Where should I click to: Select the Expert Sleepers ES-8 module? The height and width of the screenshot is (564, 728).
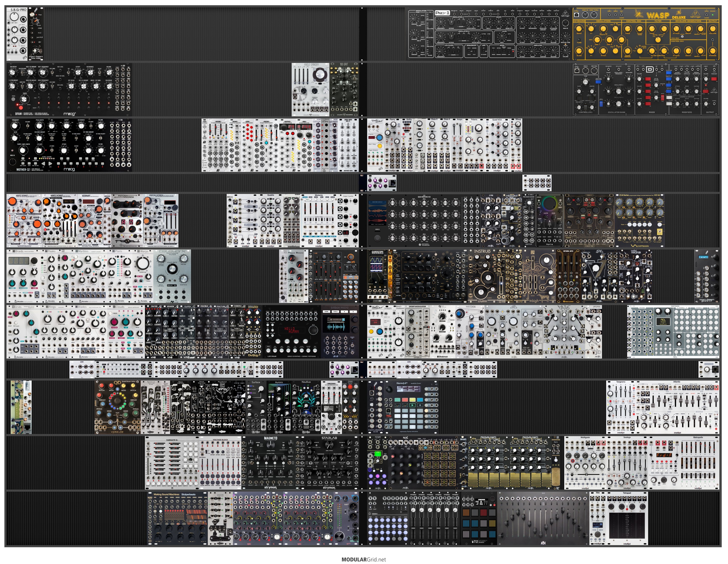[376, 407]
